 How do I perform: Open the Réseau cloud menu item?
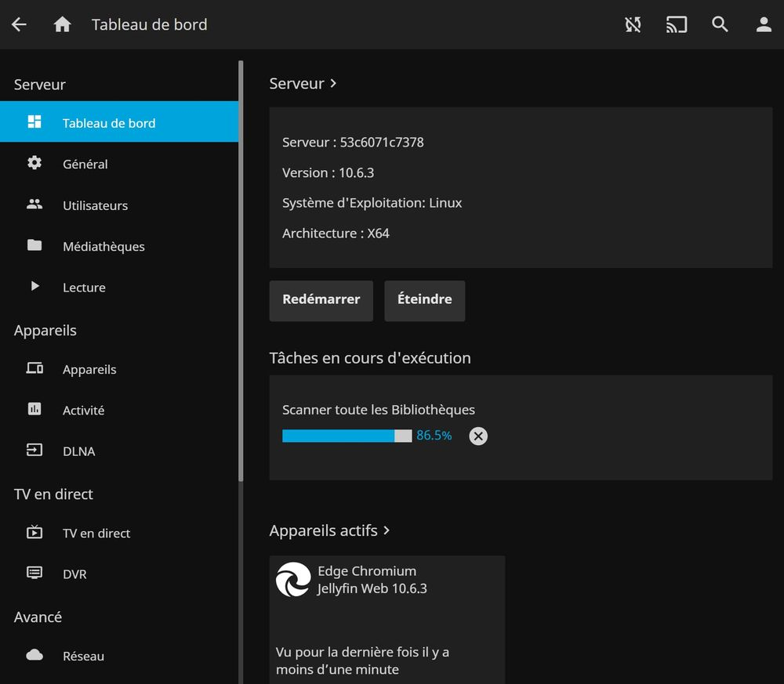click(83, 656)
